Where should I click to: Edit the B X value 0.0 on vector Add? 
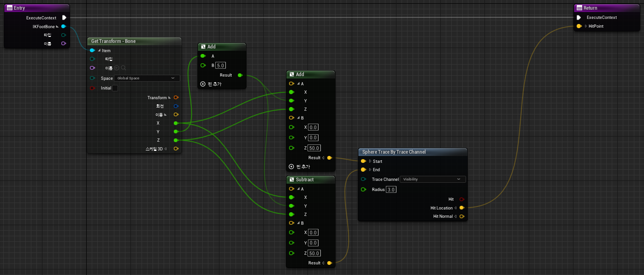(313, 127)
